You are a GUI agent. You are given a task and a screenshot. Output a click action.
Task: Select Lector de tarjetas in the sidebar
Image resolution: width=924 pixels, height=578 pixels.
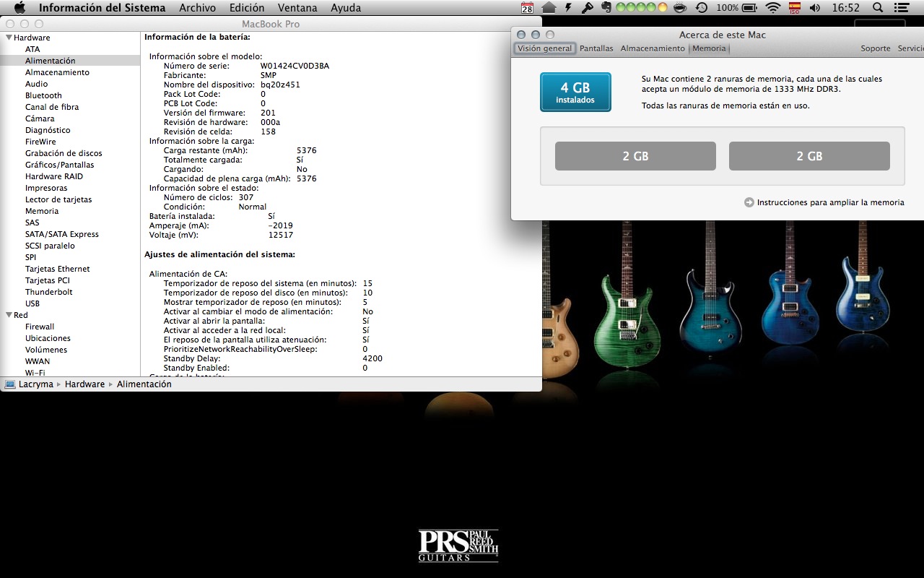(x=58, y=199)
